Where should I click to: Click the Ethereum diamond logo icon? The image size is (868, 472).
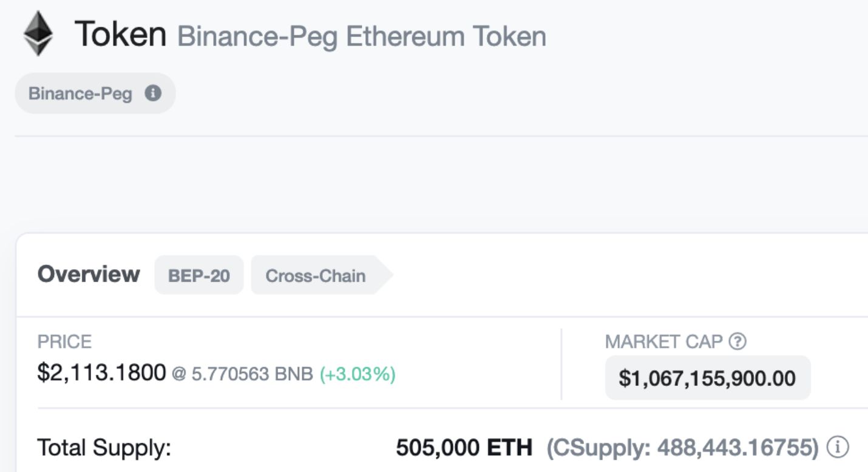[38, 34]
